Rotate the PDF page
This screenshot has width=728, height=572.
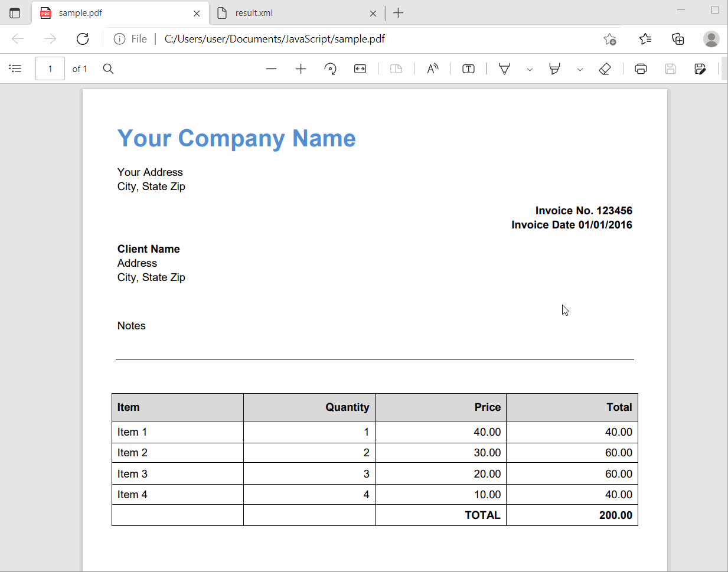tap(331, 69)
